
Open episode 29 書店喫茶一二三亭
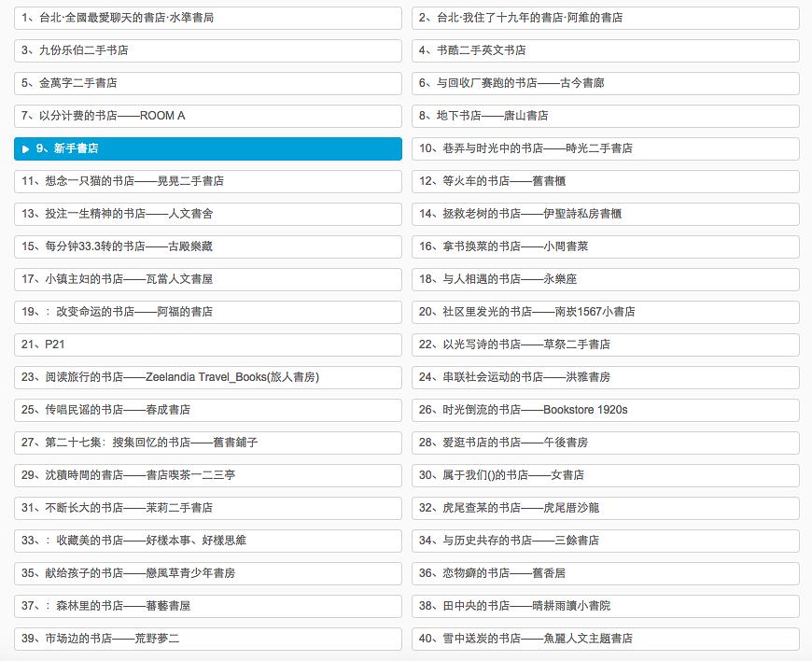207,475
